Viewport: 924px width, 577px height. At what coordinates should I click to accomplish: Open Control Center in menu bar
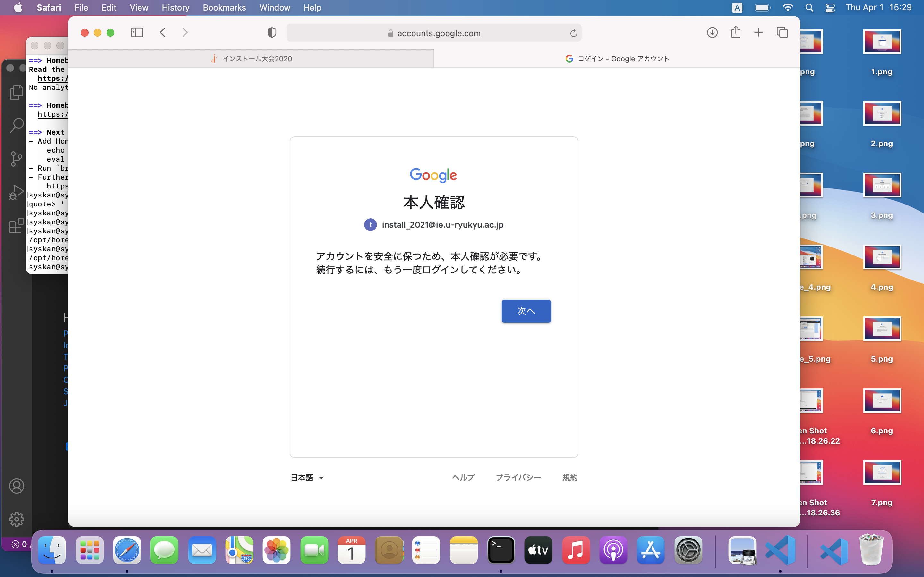point(830,8)
